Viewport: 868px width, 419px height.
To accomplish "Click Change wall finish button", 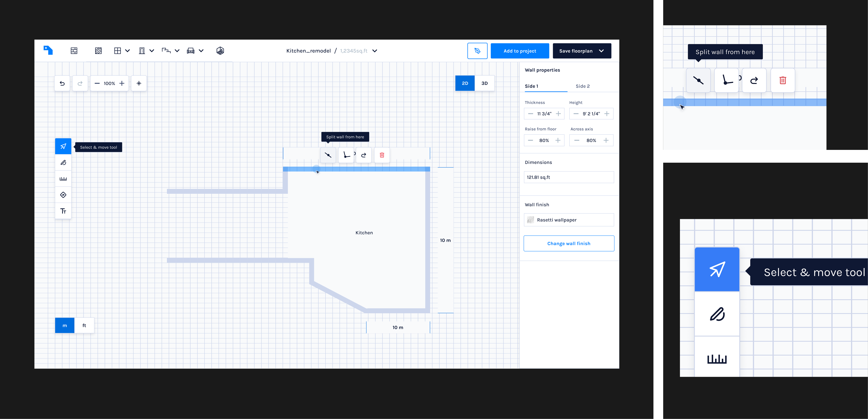I will tap(568, 243).
